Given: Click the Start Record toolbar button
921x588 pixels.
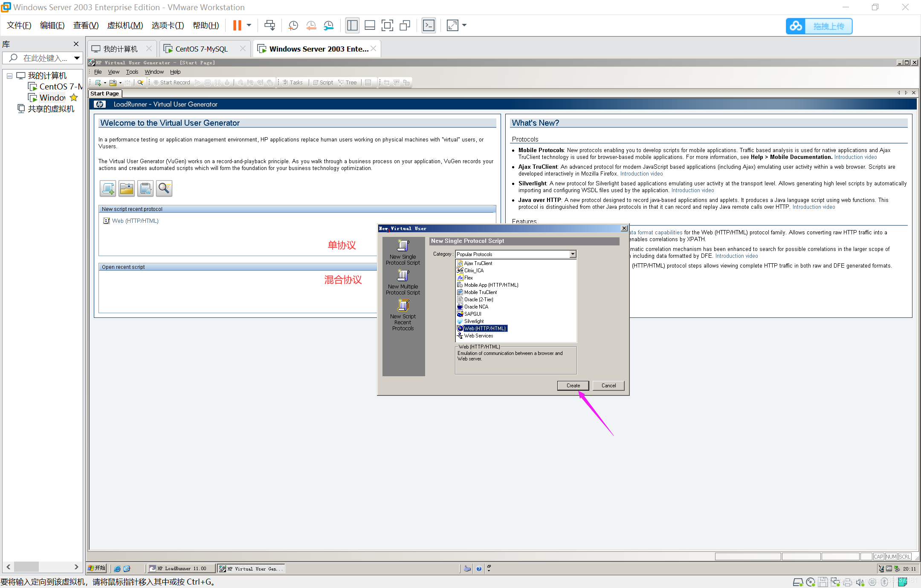Looking at the screenshot, I should (x=171, y=83).
